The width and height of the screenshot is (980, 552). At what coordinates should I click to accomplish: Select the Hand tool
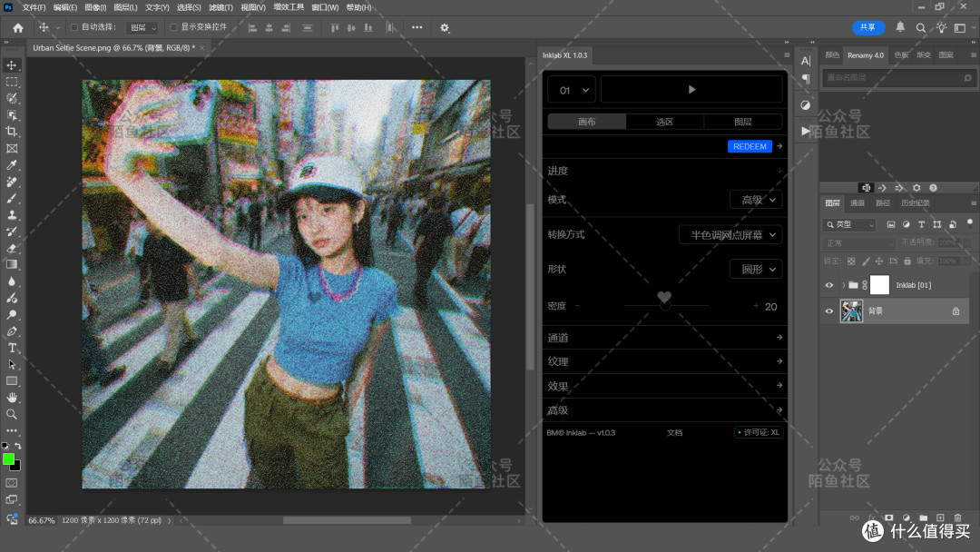(12, 398)
